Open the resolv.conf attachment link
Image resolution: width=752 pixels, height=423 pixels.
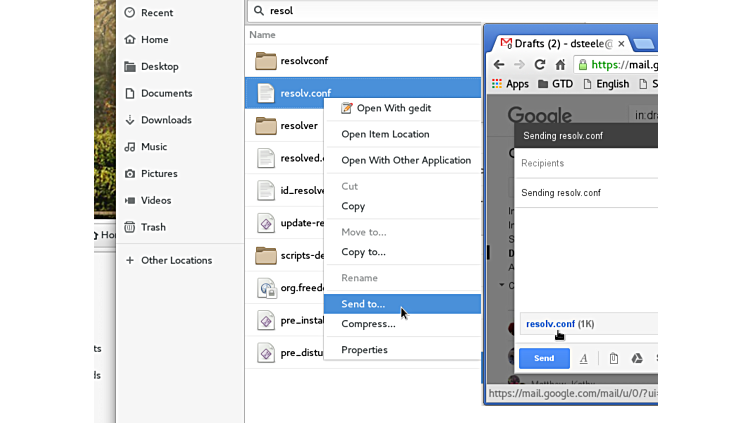click(550, 324)
